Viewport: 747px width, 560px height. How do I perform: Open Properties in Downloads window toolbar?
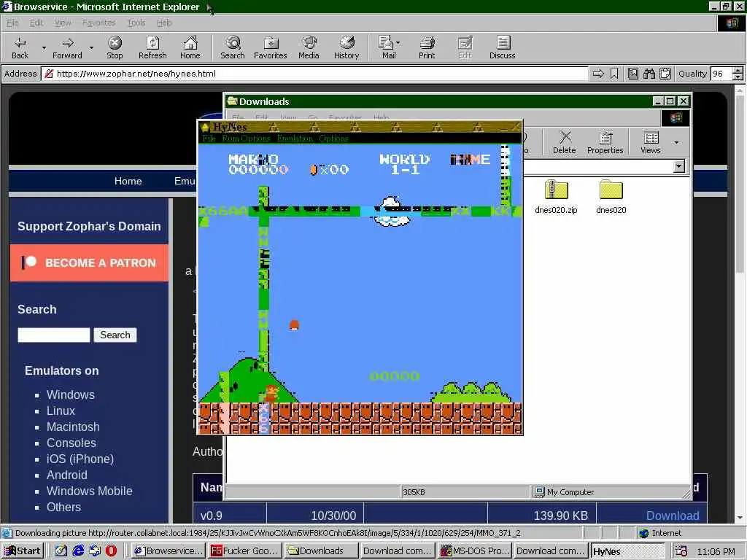click(605, 142)
